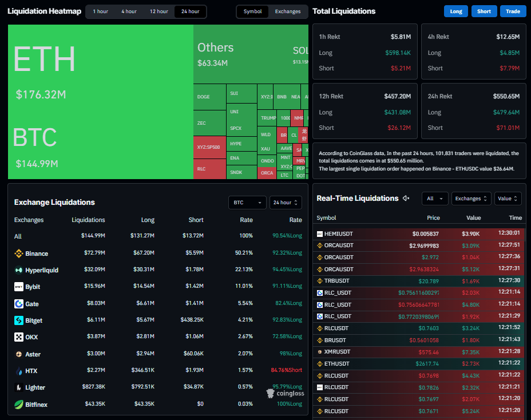This screenshot has height=420, width=531.
Task: Click the BRUSDT row exchange icon
Action: (x=320, y=340)
